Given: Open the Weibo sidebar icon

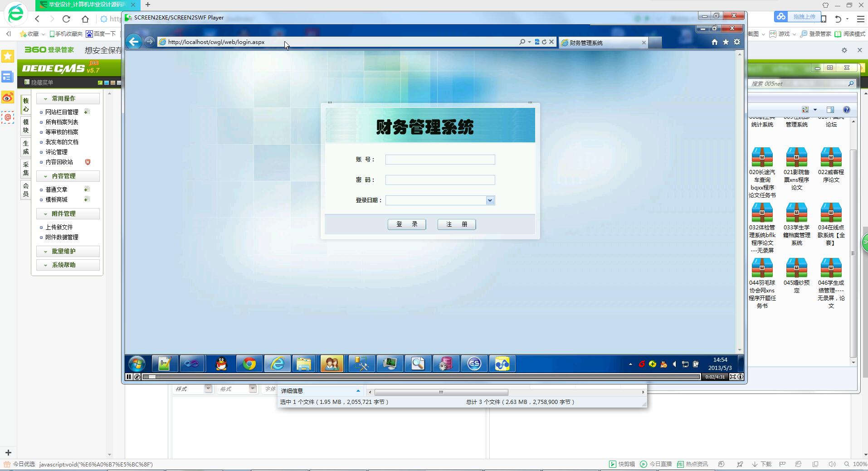Looking at the screenshot, I should (x=8, y=97).
